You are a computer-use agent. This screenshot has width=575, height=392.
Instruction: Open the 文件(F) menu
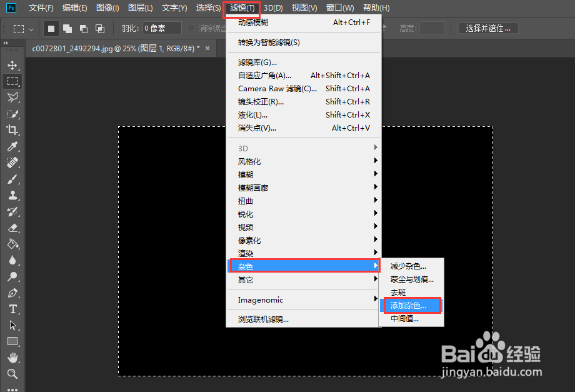point(41,8)
